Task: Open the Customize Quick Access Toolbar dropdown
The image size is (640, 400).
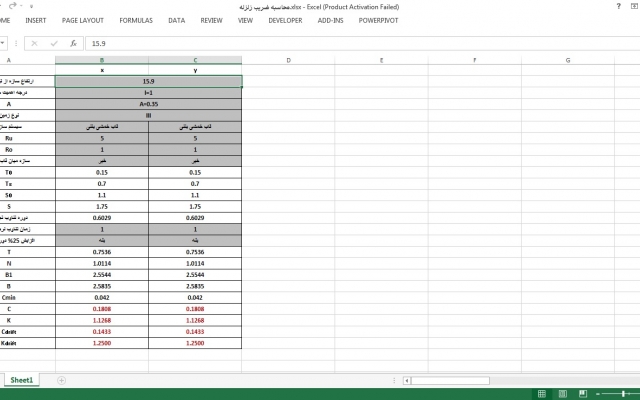Action: (31, 6)
